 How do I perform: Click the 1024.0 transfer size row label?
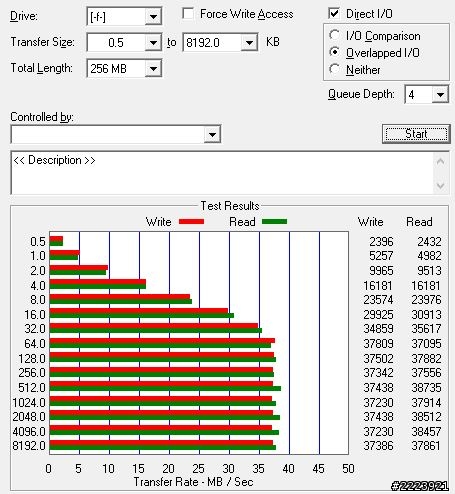click(29, 402)
